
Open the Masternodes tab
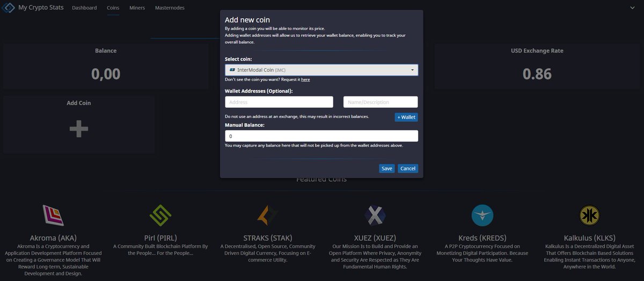tap(170, 8)
